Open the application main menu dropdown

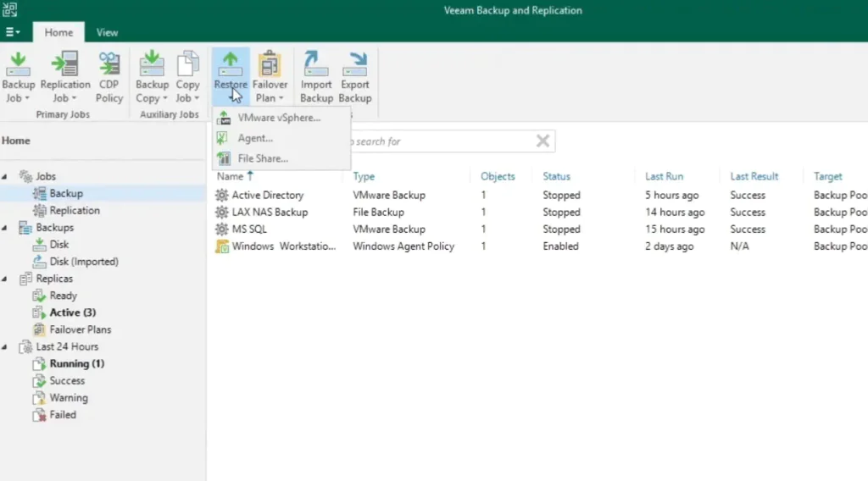pyautogui.click(x=13, y=32)
